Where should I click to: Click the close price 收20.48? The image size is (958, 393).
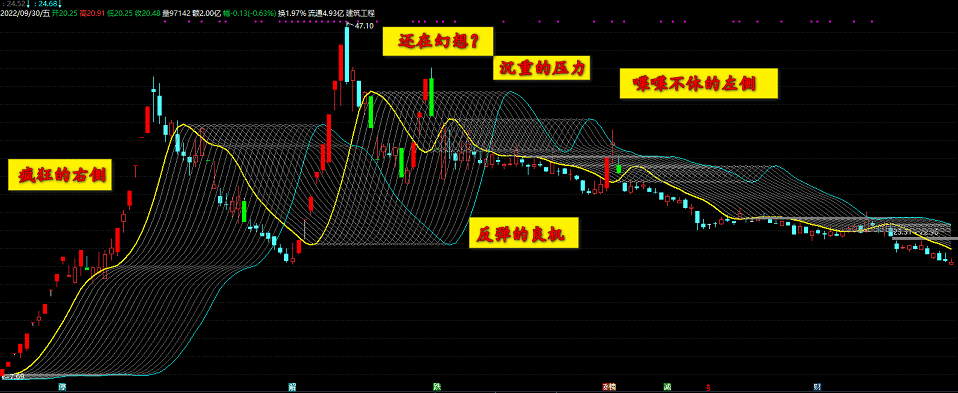[x=147, y=12]
